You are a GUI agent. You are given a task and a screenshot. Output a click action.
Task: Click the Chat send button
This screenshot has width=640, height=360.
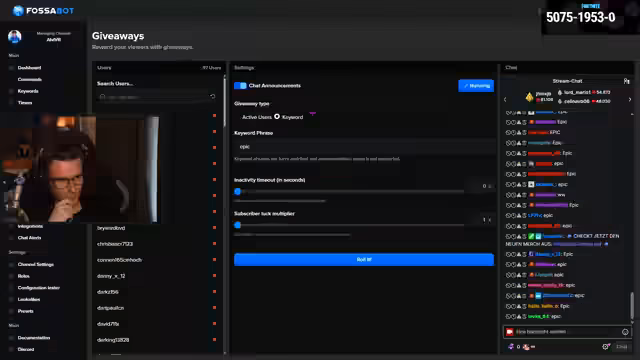621,347
